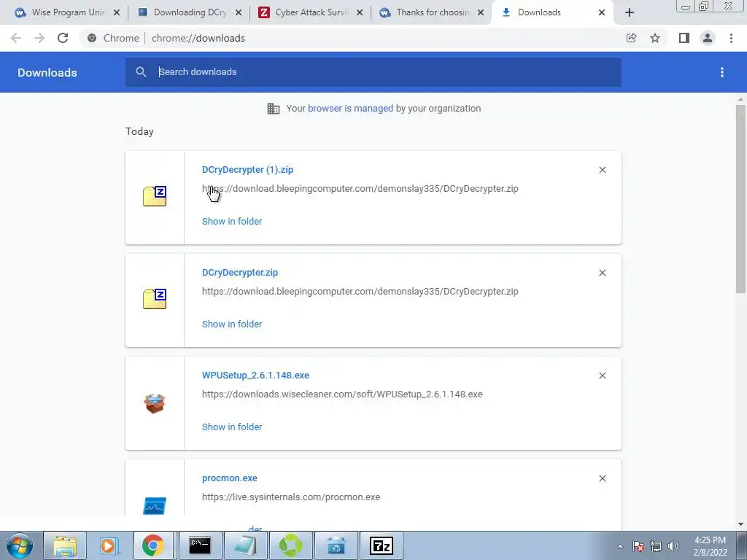Click the network tray icon
Screen dimensions: 747x560
coord(656,546)
